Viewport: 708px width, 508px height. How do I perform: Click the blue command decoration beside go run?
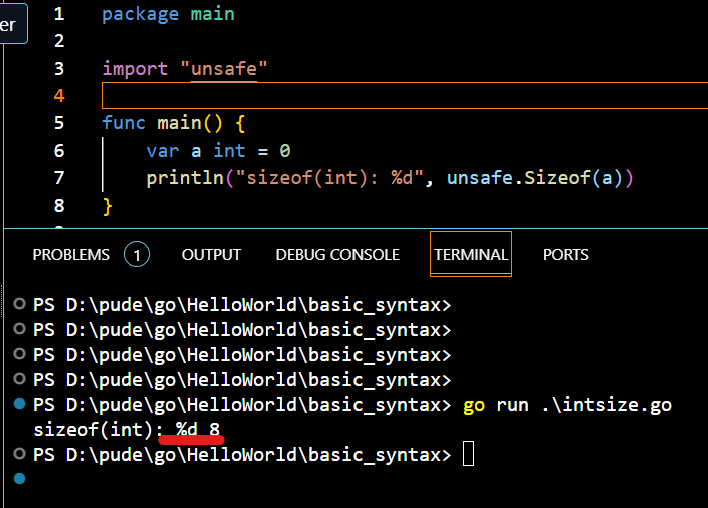[21, 405]
